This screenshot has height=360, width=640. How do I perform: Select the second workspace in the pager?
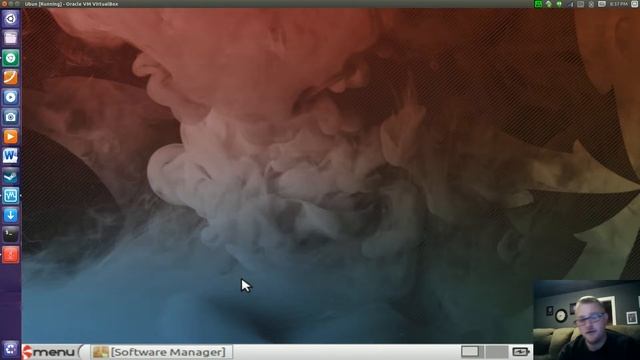click(497, 351)
